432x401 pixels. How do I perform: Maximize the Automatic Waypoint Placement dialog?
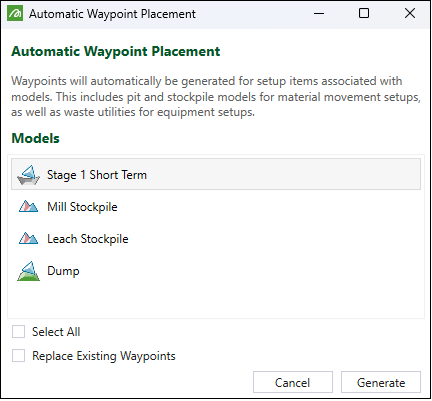(364, 14)
